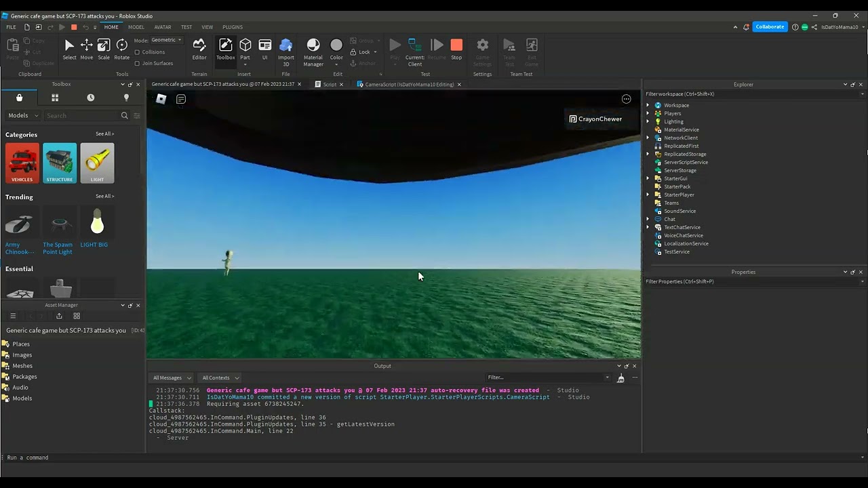Open the Models category dropdown in Toolbox
Screen dimensions: 868x488
24,116
